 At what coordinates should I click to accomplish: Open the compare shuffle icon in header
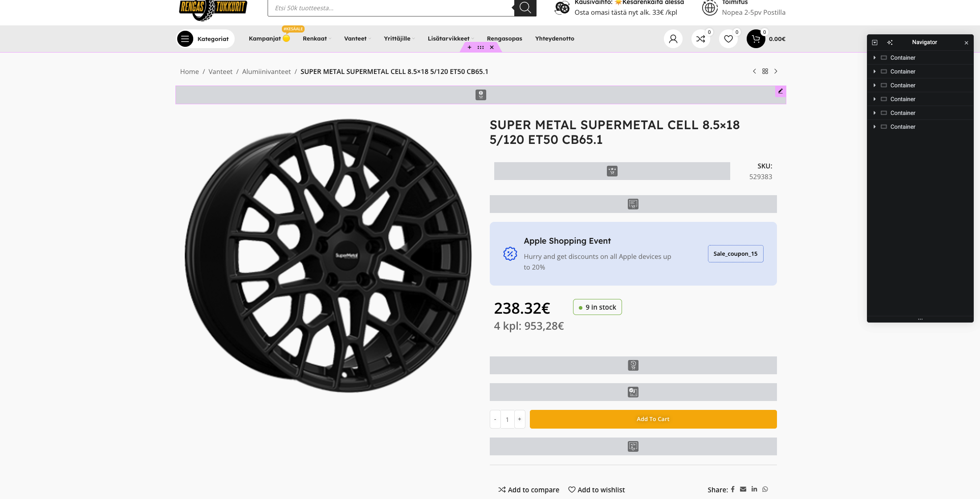[701, 39]
